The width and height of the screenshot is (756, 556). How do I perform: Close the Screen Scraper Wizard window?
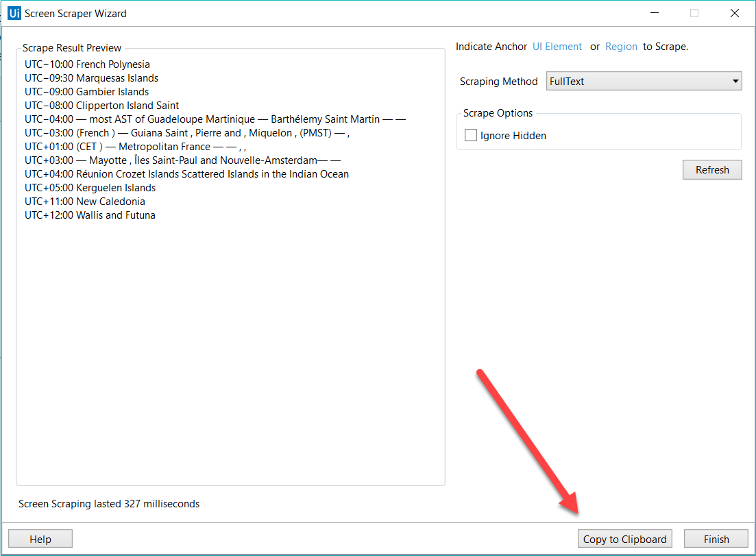tap(734, 14)
